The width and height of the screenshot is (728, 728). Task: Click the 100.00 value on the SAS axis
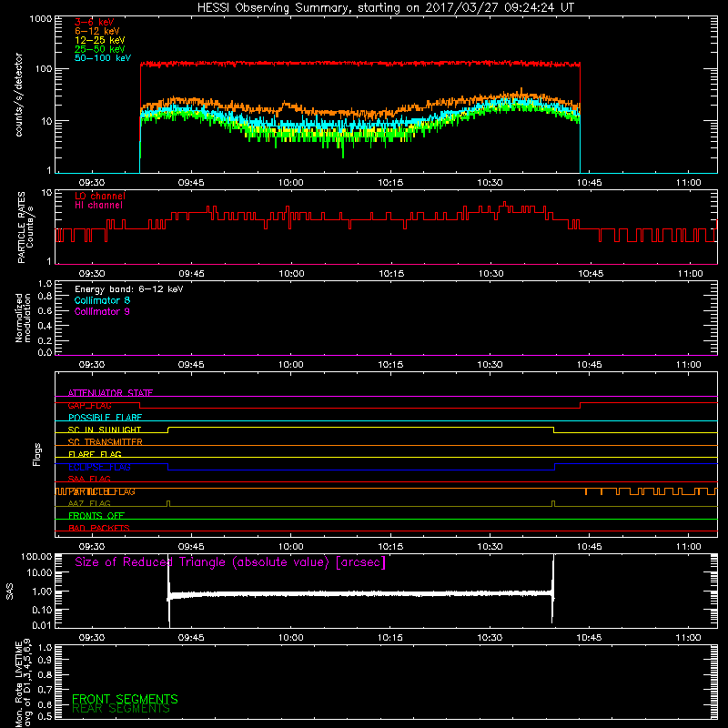tap(36, 556)
